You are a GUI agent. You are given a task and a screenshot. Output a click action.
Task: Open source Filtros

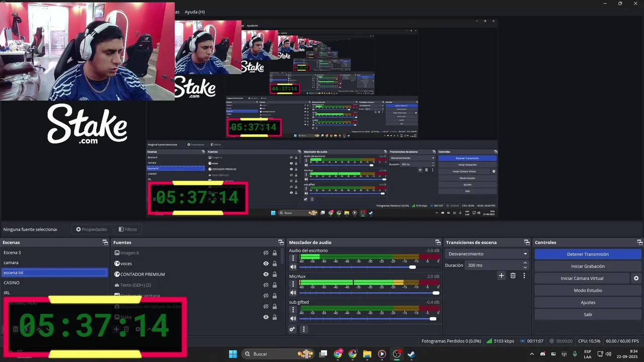pos(128,229)
